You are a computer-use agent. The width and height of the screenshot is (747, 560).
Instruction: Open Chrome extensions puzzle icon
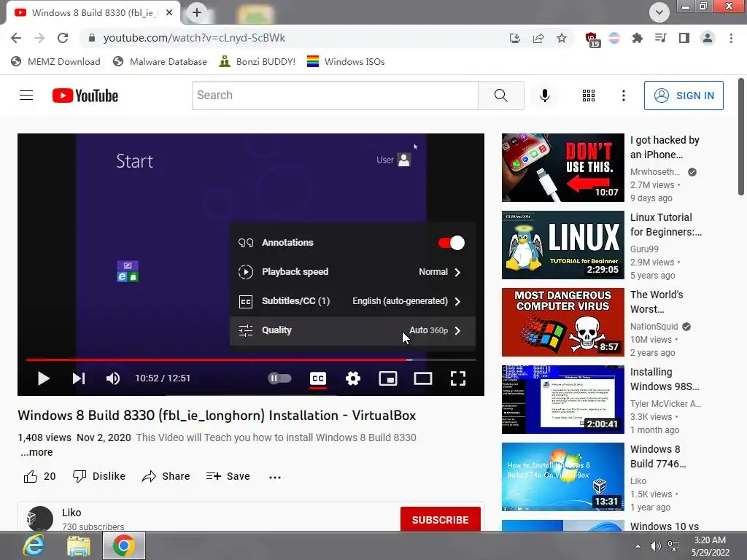(x=637, y=38)
